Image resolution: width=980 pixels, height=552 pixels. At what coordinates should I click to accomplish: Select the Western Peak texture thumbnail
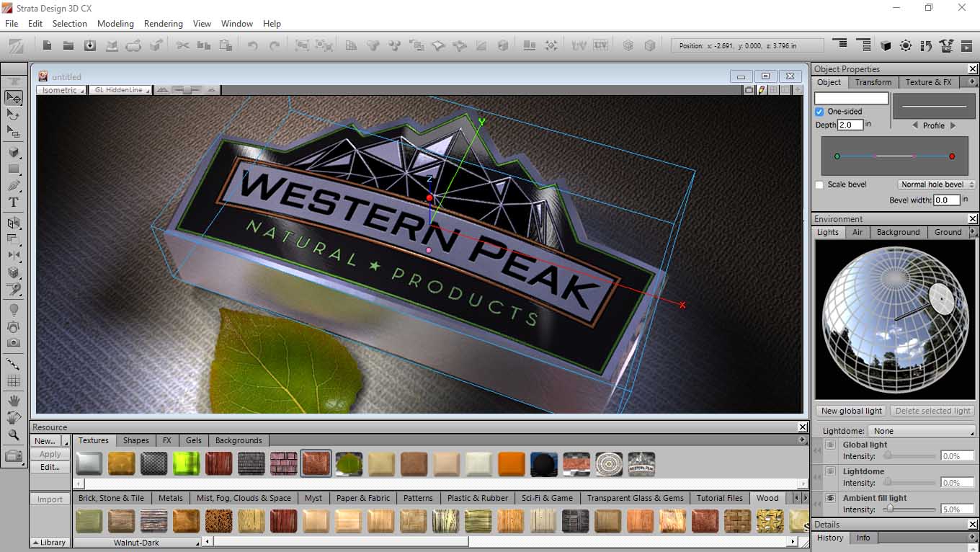click(641, 463)
